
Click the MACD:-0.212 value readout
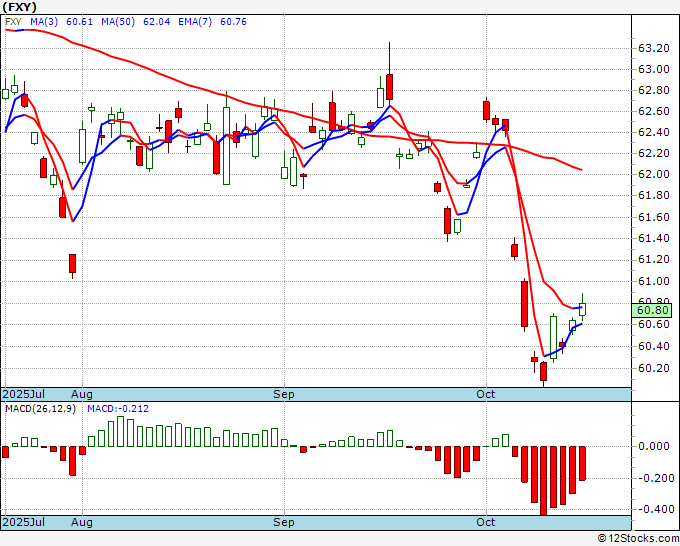click(118, 409)
